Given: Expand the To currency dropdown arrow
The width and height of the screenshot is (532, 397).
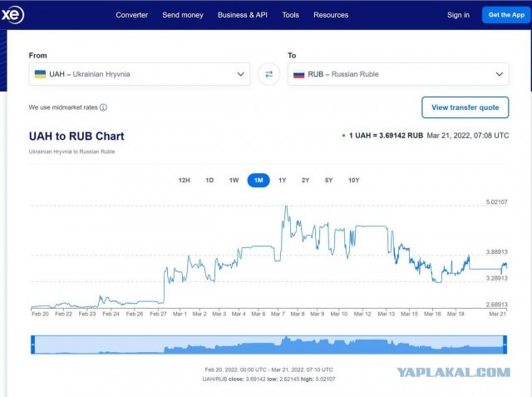Looking at the screenshot, I should click(x=500, y=74).
